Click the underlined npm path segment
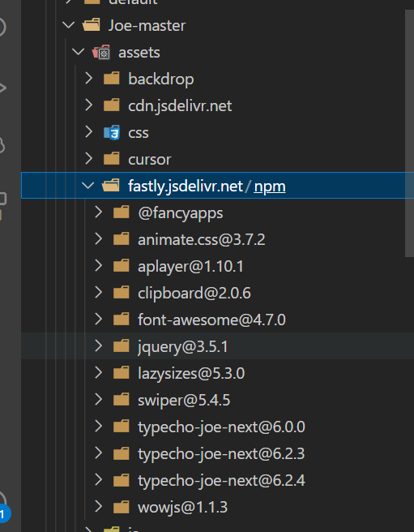 tap(270, 187)
